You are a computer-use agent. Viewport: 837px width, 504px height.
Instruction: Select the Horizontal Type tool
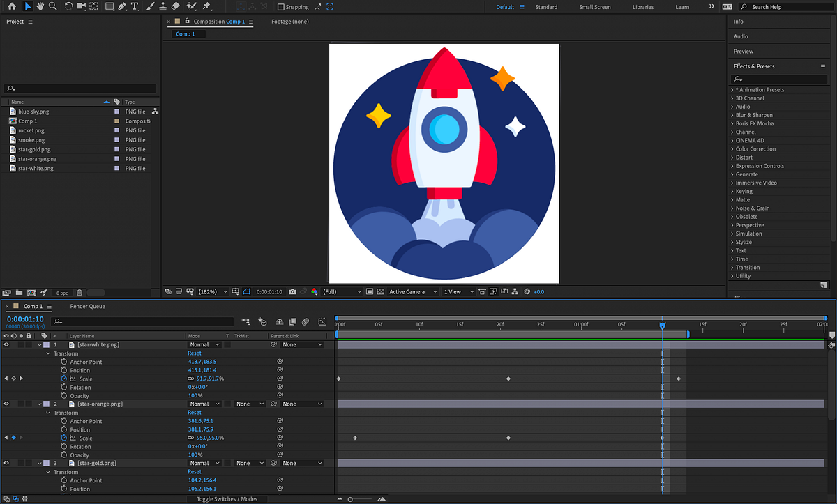pos(134,6)
